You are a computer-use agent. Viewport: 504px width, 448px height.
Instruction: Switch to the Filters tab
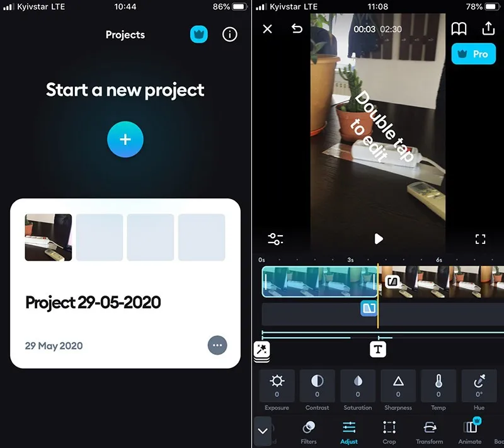click(x=309, y=432)
